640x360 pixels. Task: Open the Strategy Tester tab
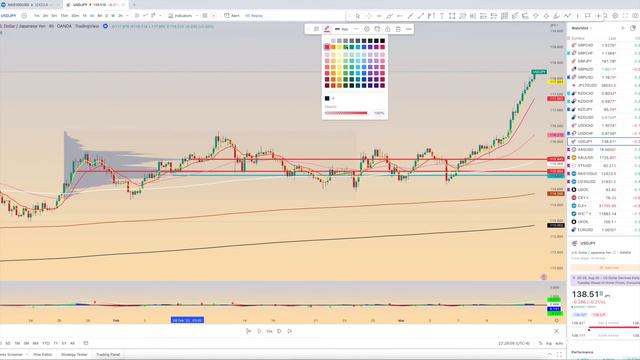[74, 355]
